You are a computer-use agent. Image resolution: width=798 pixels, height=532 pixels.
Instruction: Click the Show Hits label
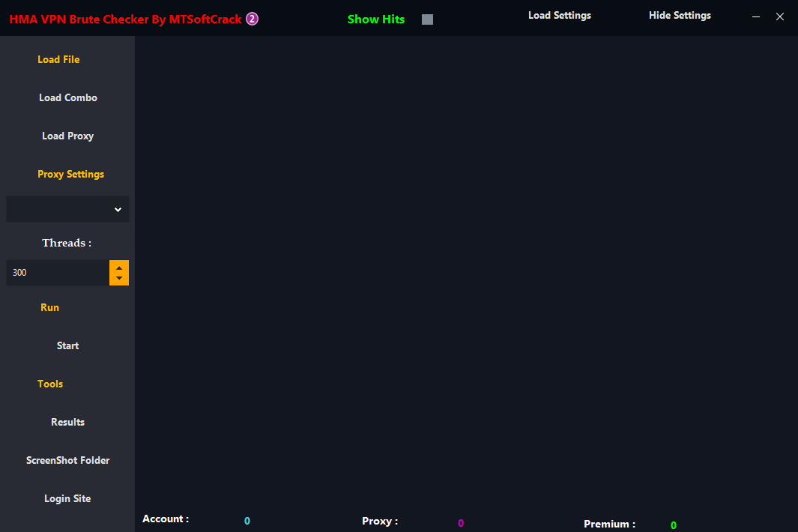(x=376, y=19)
